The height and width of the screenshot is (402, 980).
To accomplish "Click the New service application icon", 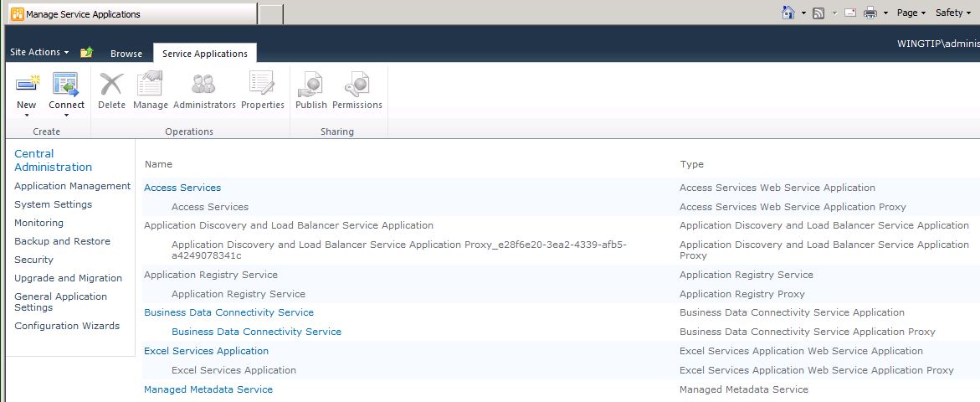I will click(27, 84).
